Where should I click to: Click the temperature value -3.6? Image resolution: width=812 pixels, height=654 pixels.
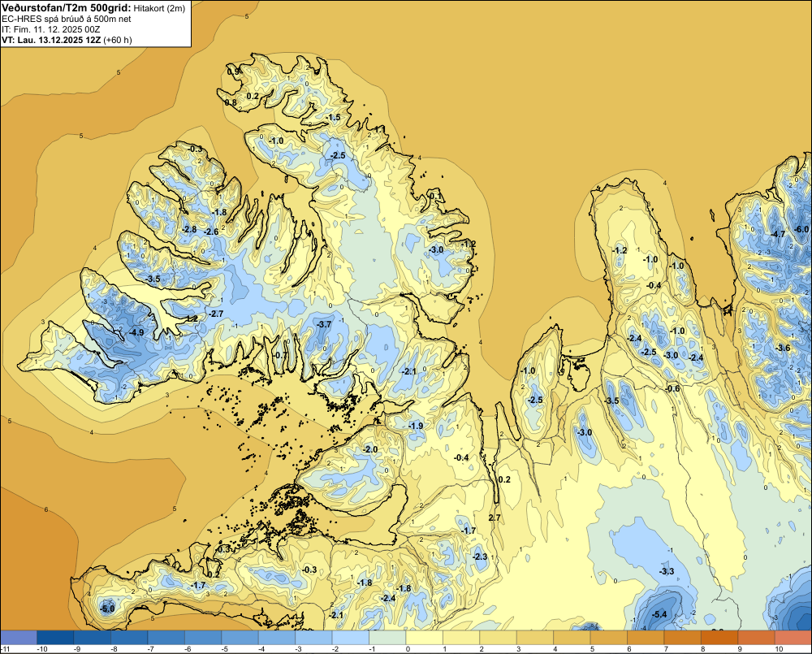point(783,348)
